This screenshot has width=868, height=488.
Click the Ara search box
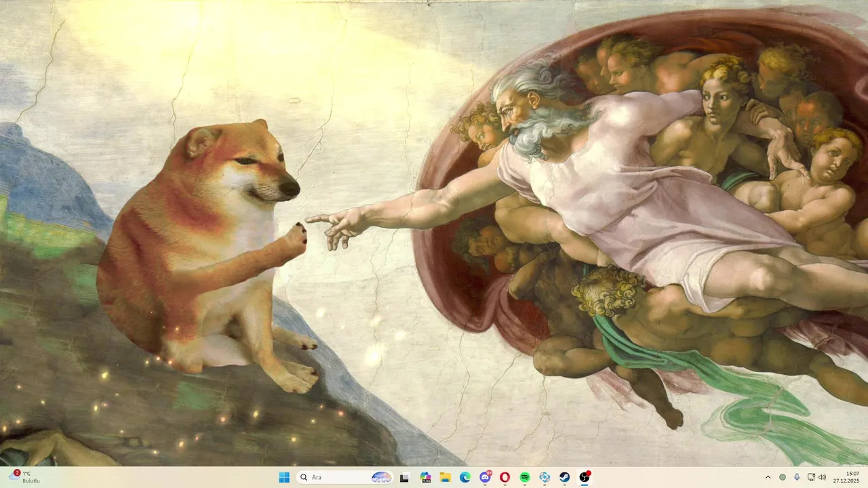[345, 477]
